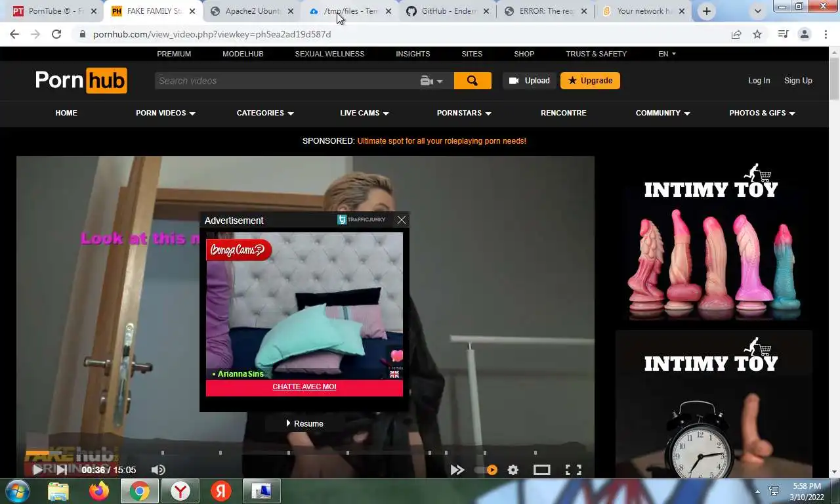The image size is (840, 504).
Task: Click the network icon in system tray
Action: [x=774, y=491]
